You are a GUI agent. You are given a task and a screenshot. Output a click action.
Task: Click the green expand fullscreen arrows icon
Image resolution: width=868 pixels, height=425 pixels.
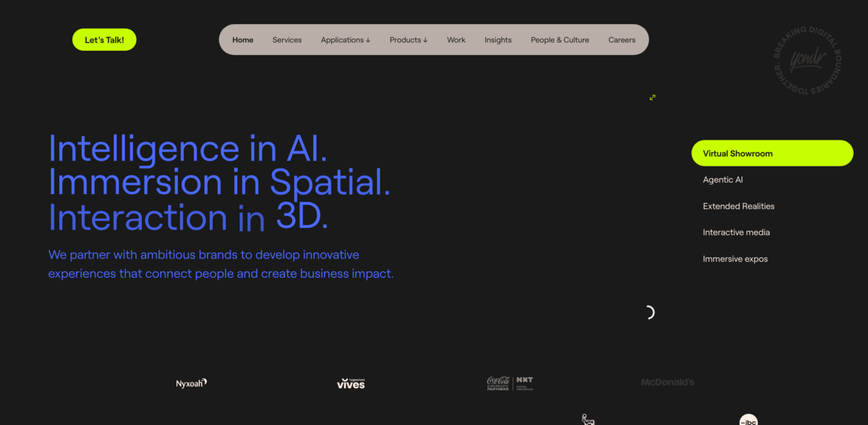pyautogui.click(x=652, y=98)
